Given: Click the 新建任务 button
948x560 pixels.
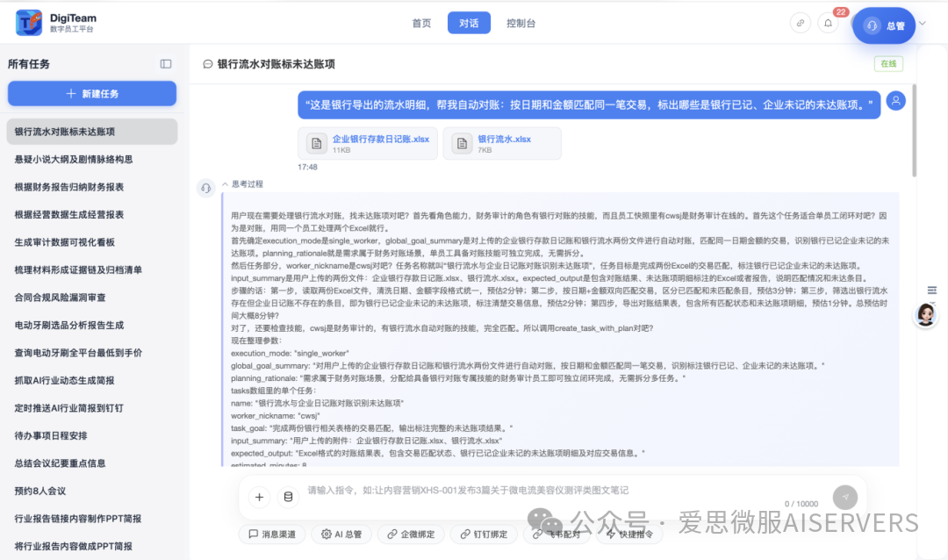Looking at the screenshot, I should tap(92, 94).
